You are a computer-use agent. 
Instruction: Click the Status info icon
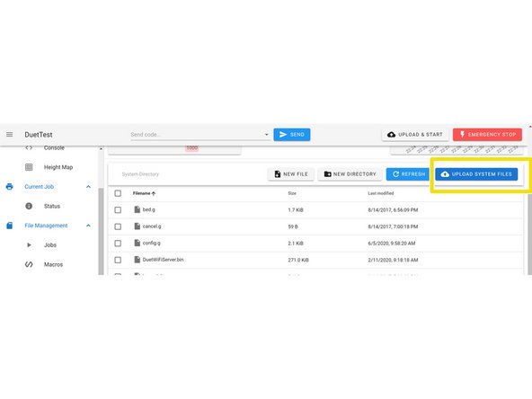coord(29,206)
